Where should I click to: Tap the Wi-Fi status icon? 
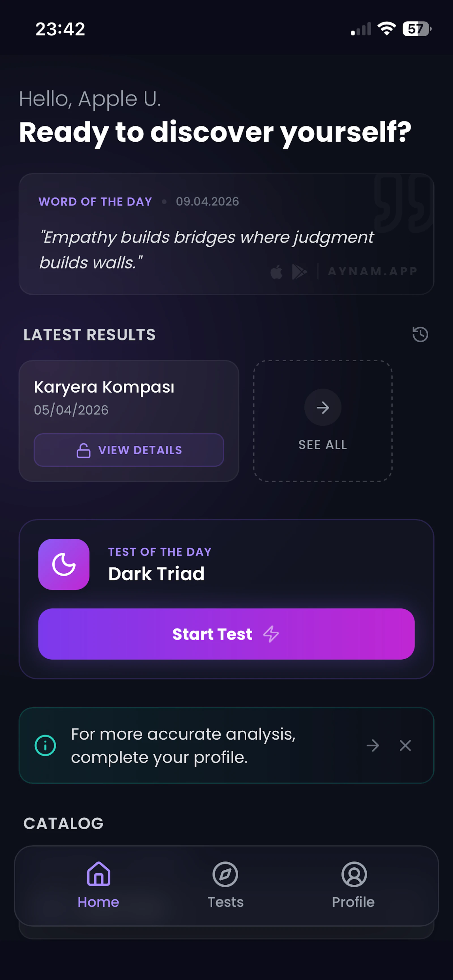[386, 29]
